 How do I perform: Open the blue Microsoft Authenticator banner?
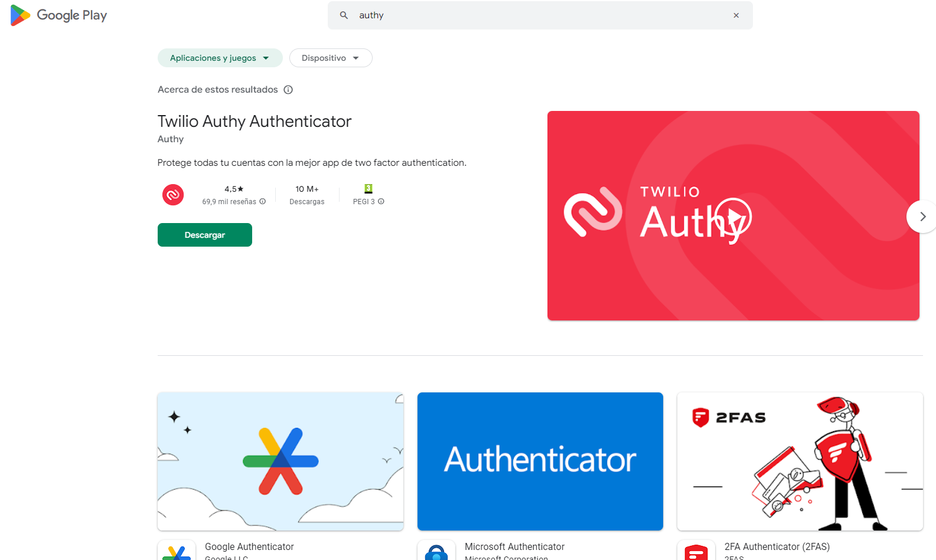tap(540, 461)
